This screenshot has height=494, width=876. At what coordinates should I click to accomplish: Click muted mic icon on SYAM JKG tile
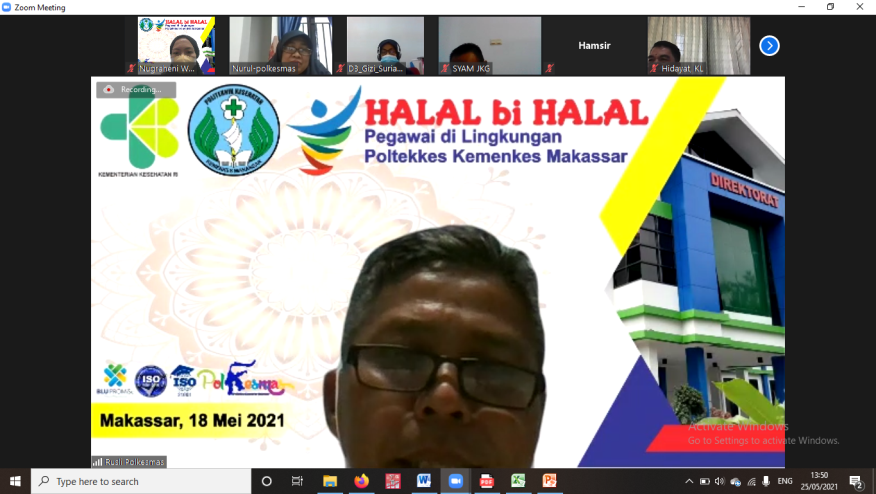[x=445, y=68]
